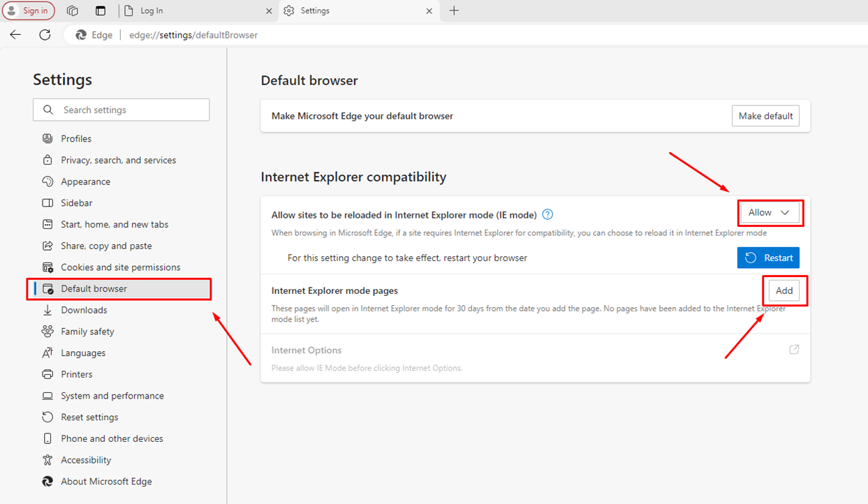Open the Allow dropdown for IE mode
This screenshot has width=868, height=504.
(x=769, y=213)
